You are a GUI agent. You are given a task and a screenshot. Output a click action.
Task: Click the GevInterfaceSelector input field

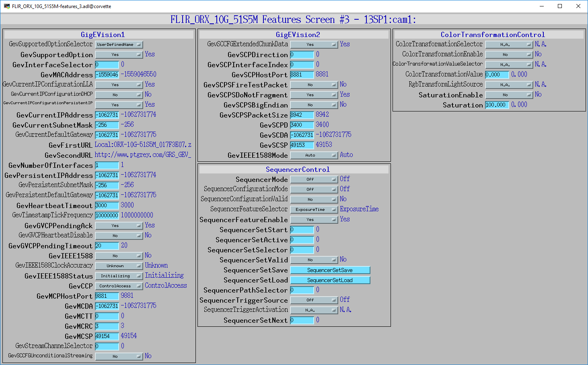pyautogui.click(x=107, y=65)
